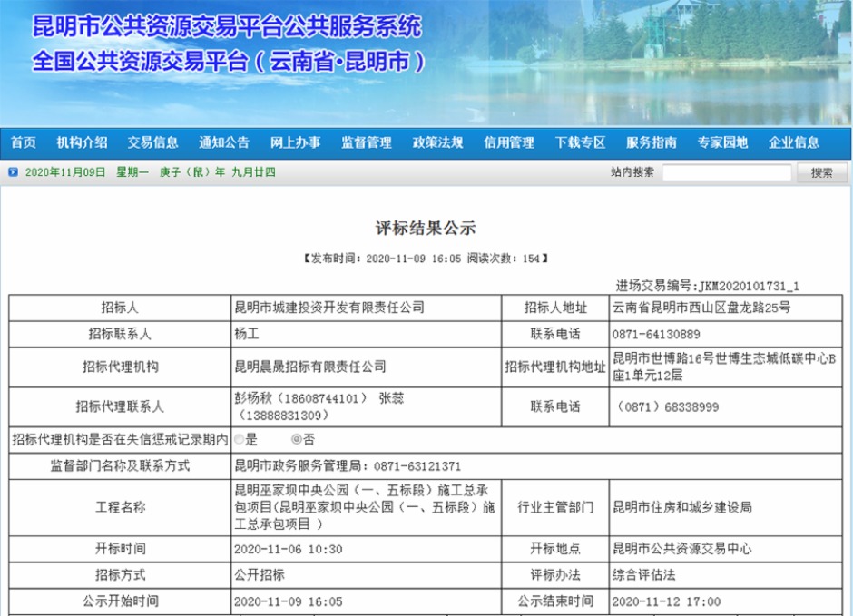Click the 昆明市公共资源交易平台 header title
This screenshot has width=853, height=616.
[227, 27]
